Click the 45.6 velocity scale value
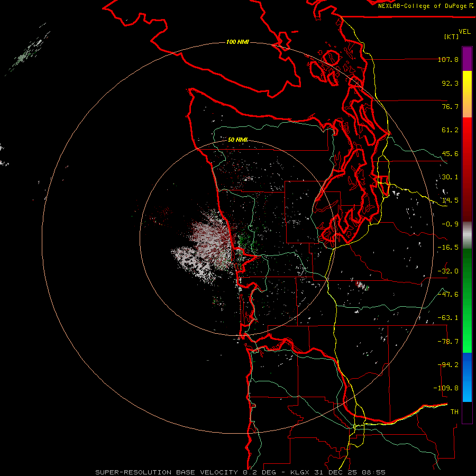 [x=450, y=153]
